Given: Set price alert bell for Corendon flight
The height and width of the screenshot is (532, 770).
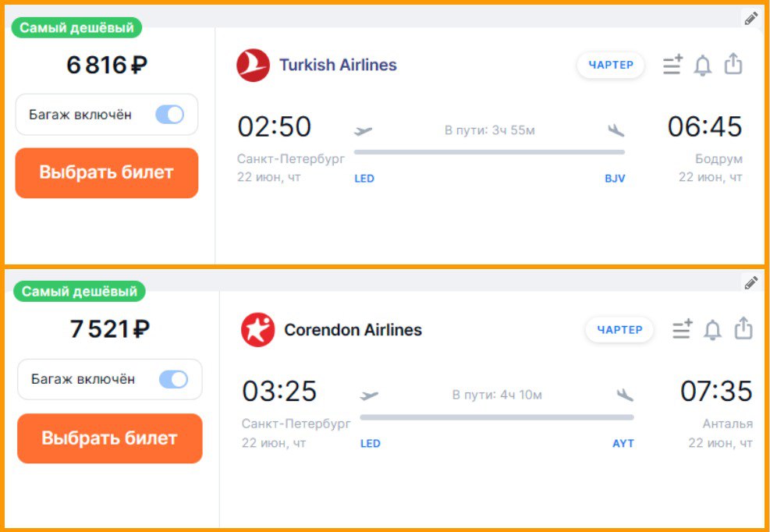Looking at the screenshot, I should (712, 330).
